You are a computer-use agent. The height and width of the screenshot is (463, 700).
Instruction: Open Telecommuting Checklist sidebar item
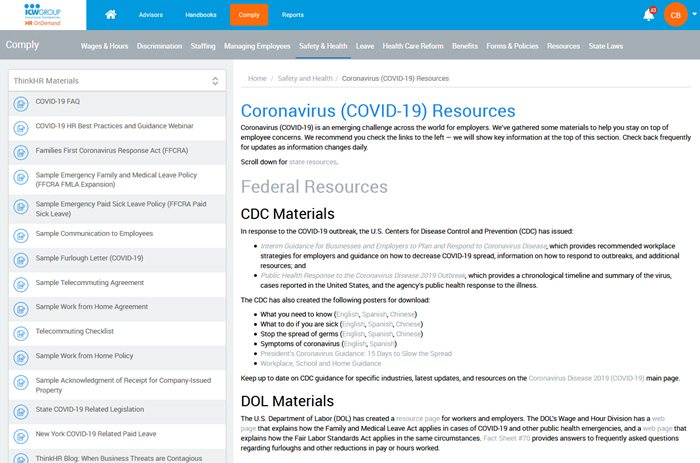(x=117, y=334)
